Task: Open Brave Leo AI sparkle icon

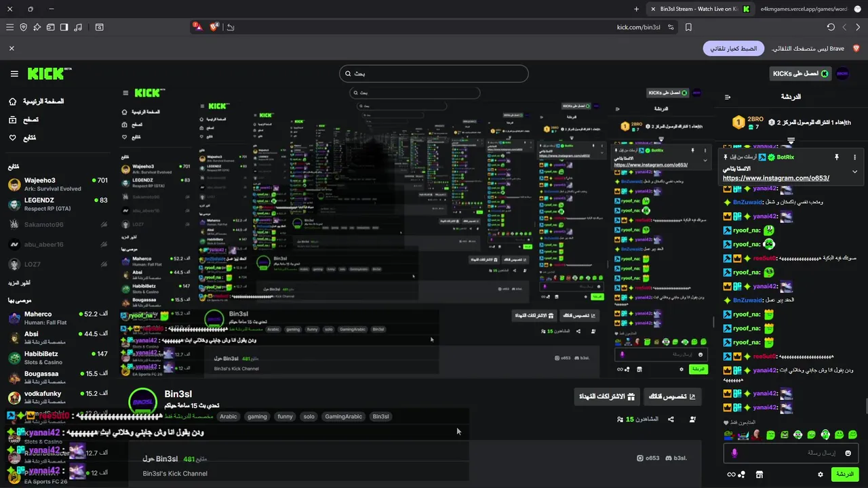Action: click(37, 27)
